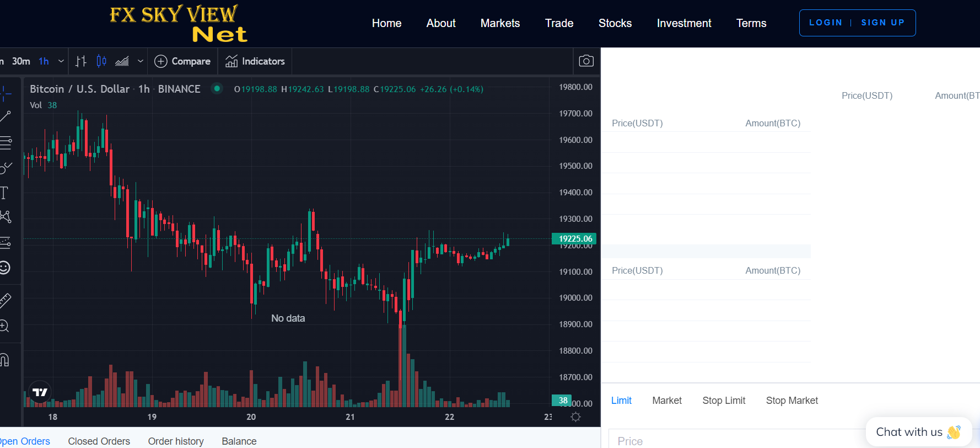Screen dimensions: 980x448
Task: Select the Bars chart style icon
Action: (81, 61)
